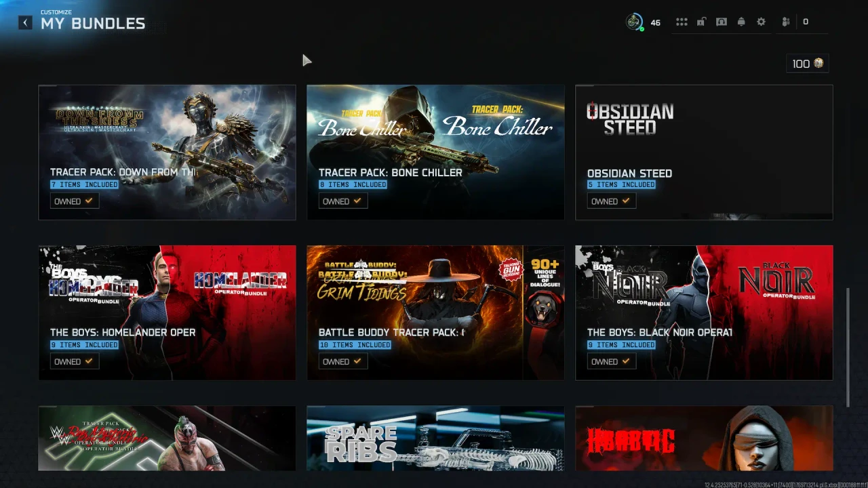Image resolution: width=868 pixels, height=488 pixels.
Task: Open the headset voice chat icon
Action: point(722,22)
